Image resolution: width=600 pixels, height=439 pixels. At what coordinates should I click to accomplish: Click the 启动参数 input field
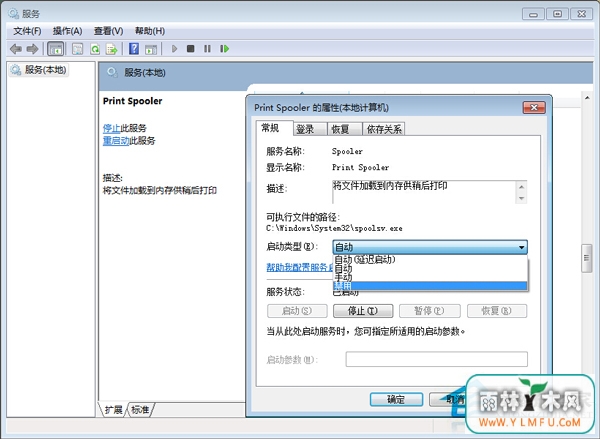pyautogui.click(x=436, y=359)
